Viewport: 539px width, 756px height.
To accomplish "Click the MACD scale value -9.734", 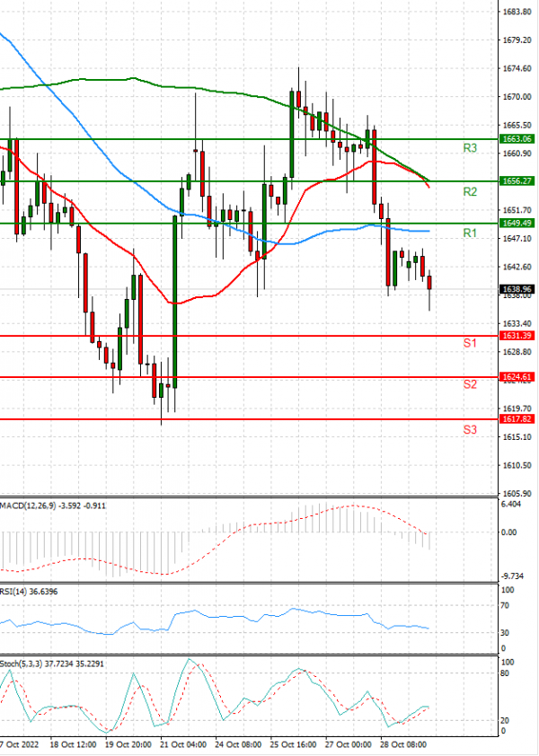I will pos(513,576).
